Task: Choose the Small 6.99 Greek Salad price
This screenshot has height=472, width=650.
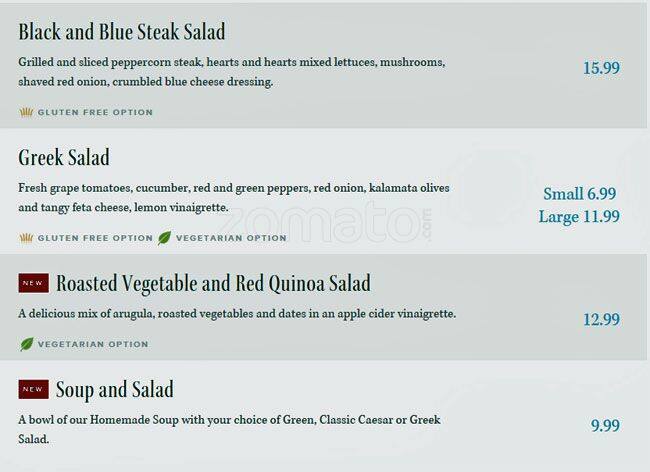Action: [579, 194]
